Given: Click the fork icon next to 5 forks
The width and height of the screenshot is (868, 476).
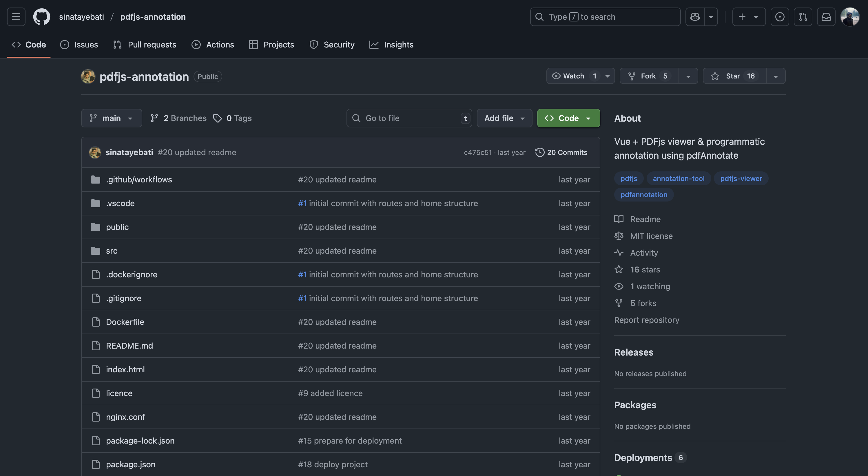Looking at the screenshot, I should click(619, 303).
